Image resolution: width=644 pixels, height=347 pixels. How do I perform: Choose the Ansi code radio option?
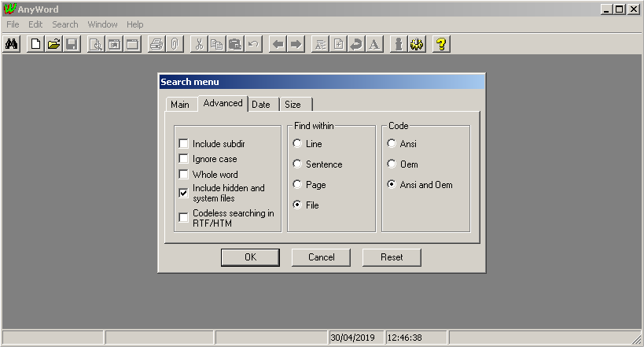click(x=392, y=144)
